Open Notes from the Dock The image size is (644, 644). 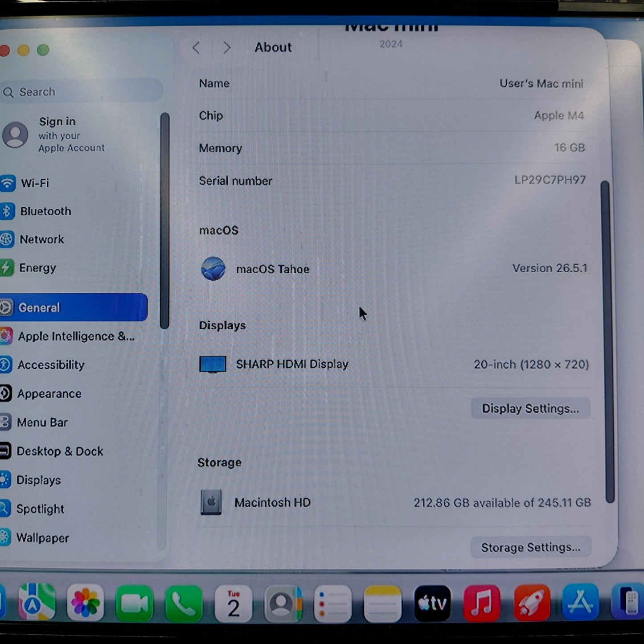click(382, 604)
